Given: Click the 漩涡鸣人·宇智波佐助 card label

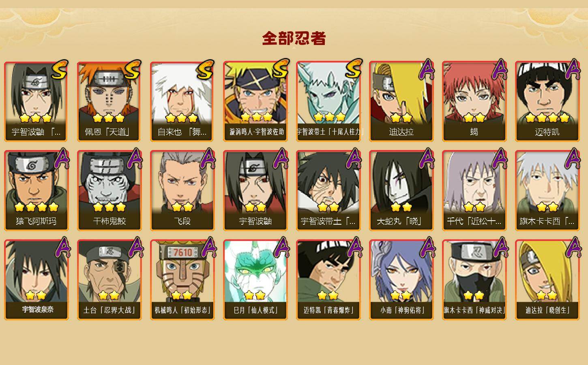Looking at the screenshot, I should point(255,132).
